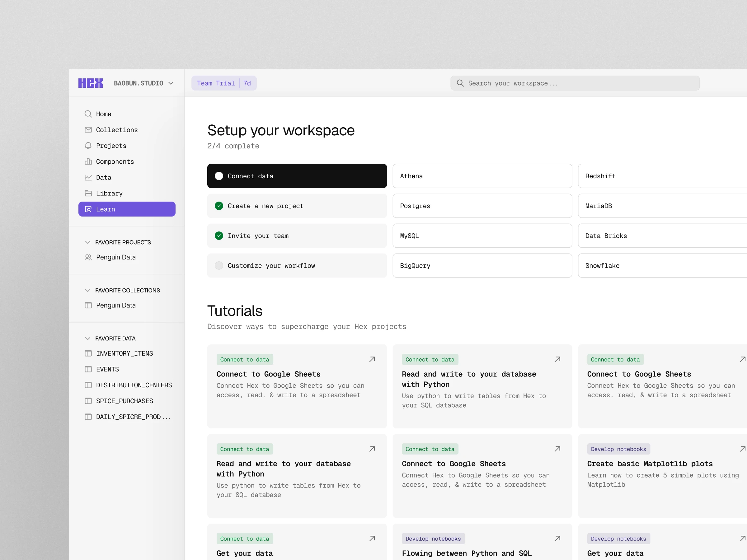Open the BAOBUN.STUDIO workspace dropdown chevron

click(171, 83)
